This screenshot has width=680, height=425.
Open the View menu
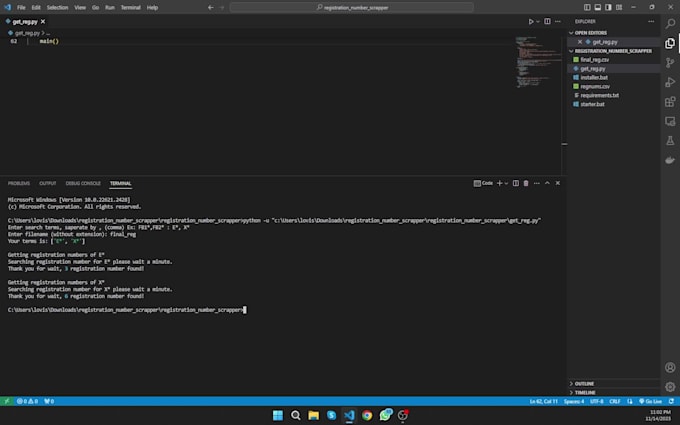80,7
